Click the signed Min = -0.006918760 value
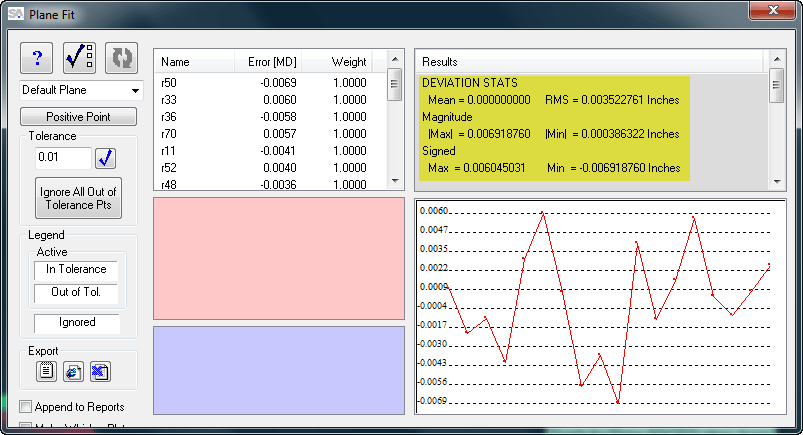 (x=613, y=168)
